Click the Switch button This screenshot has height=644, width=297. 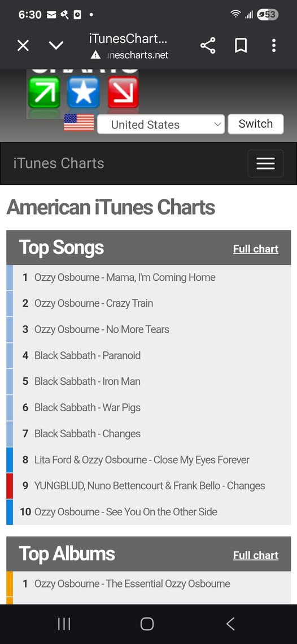click(x=256, y=124)
